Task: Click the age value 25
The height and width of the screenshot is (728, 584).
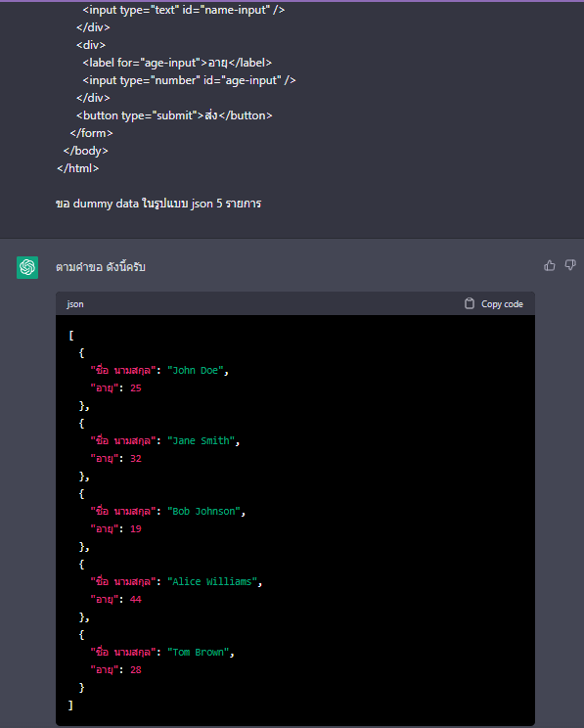Action: [136, 388]
